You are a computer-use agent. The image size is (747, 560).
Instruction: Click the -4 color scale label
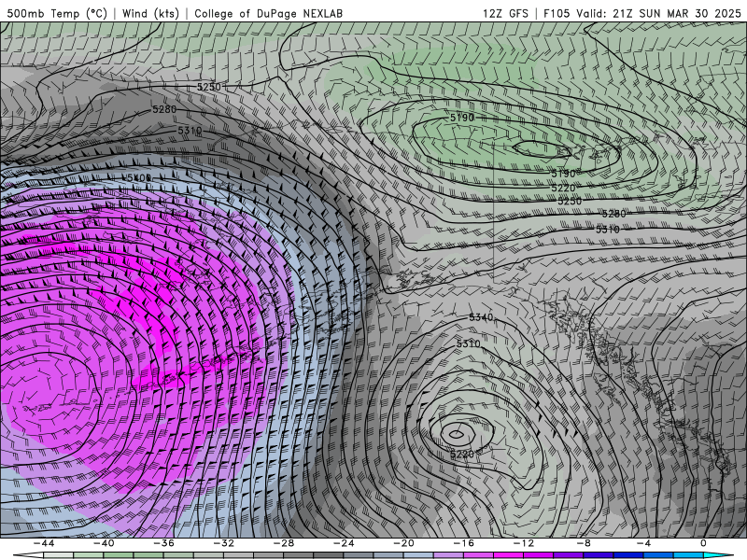point(643,543)
